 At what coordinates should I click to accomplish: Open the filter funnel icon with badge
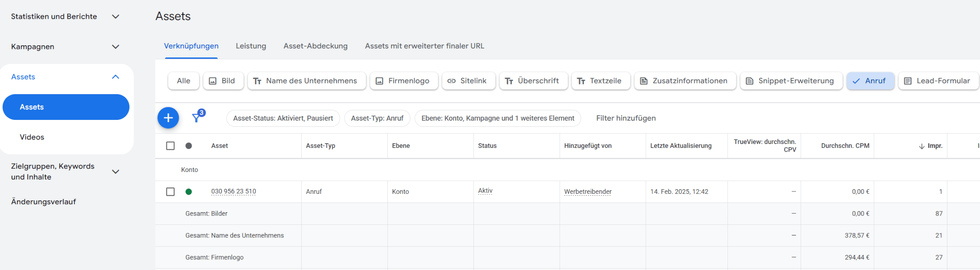pos(197,117)
